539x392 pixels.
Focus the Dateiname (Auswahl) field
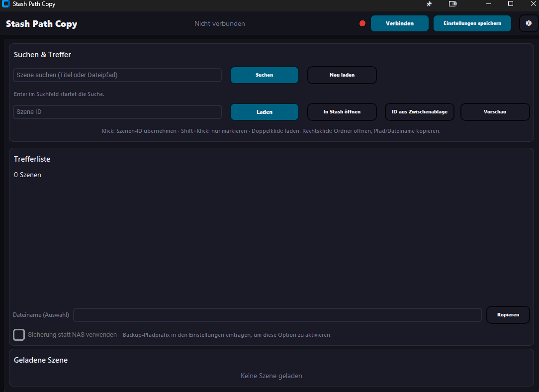tap(277, 314)
